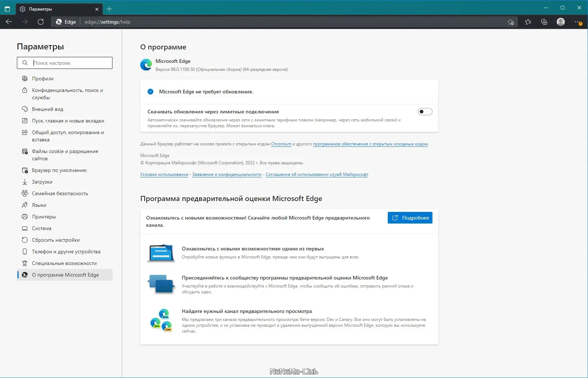The image size is (588, 378).
Task: Click the Профили sidebar icon
Action: pyautogui.click(x=25, y=79)
